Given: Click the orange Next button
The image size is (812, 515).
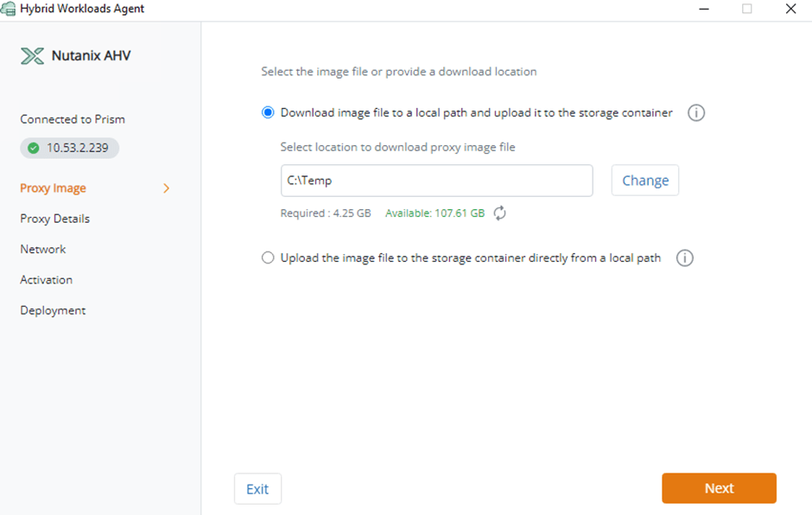Looking at the screenshot, I should click(719, 488).
